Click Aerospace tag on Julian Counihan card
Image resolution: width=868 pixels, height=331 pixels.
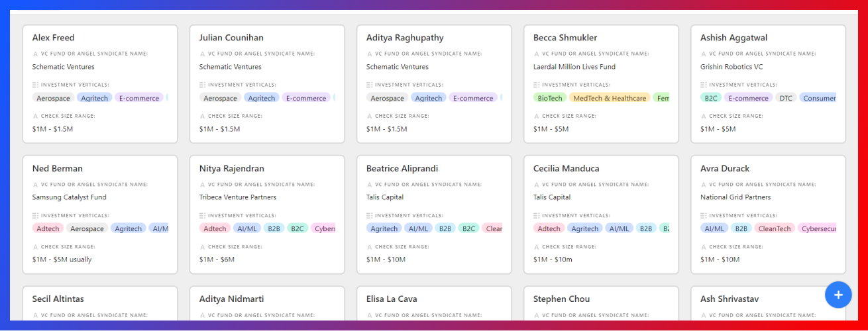pyautogui.click(x=220, y=98)
